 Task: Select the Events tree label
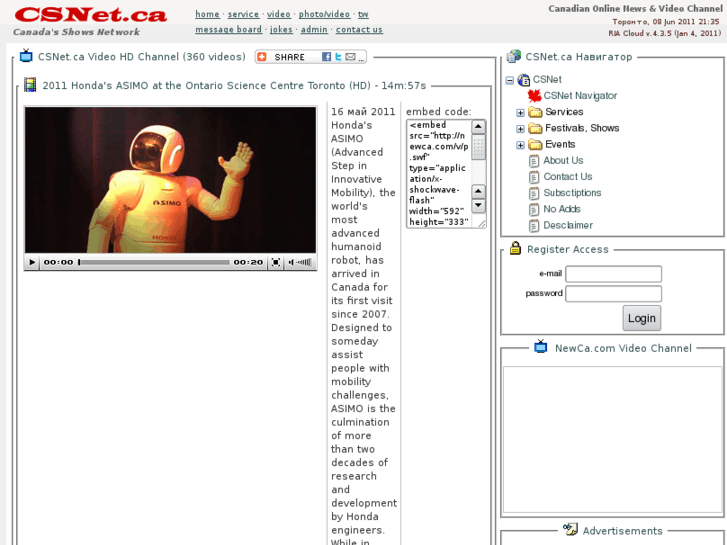(x=560, y=144)
